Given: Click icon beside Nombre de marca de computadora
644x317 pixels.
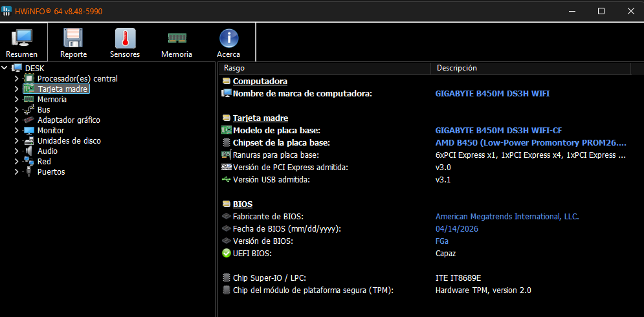Looking at the screenshot, I should pos(227,93).
